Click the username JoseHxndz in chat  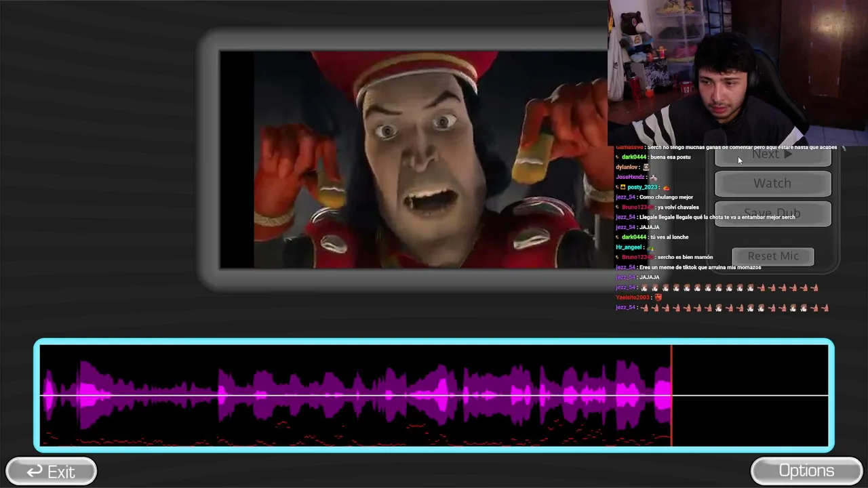click(630, 177)
